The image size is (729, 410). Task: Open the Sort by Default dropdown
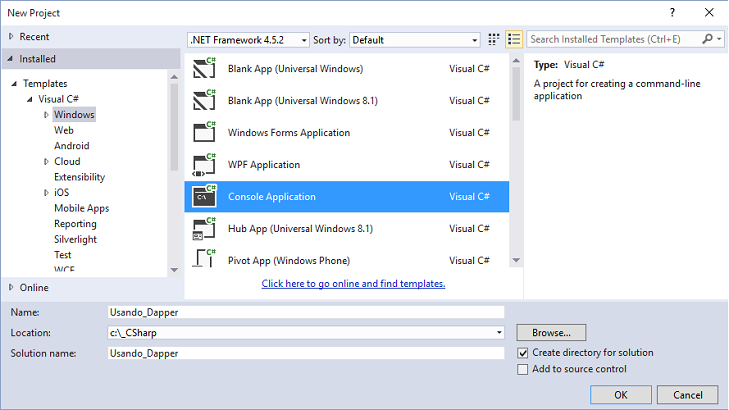474,40
